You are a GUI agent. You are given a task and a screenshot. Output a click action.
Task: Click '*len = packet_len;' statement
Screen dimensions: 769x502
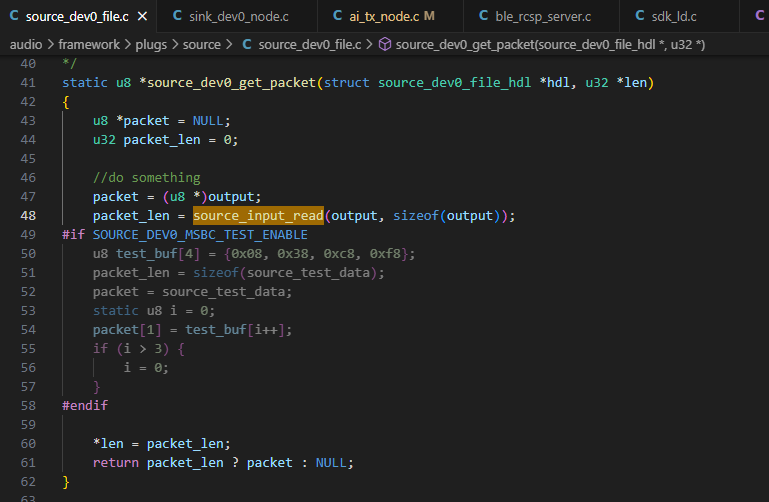(162, 444)
